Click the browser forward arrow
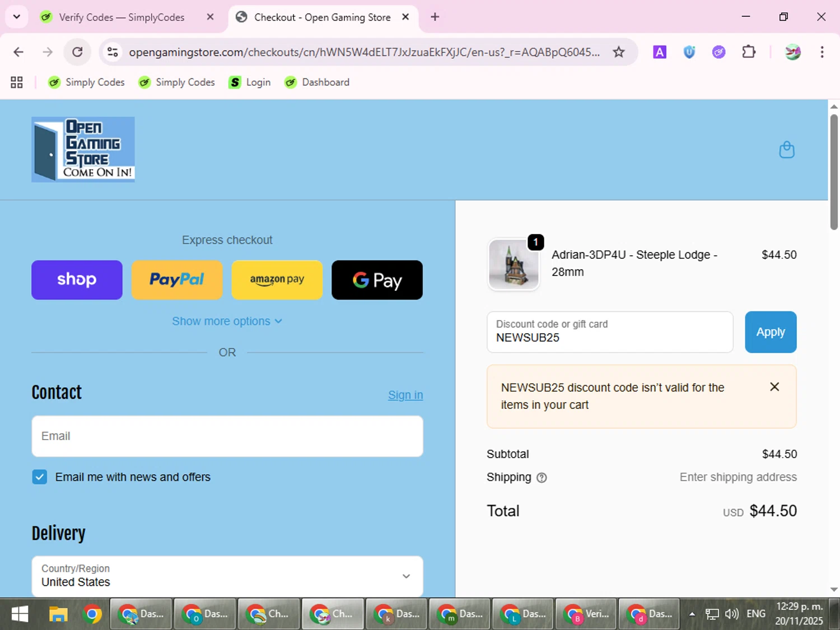This screenshot has height=630, width=840. click(48, 52)
